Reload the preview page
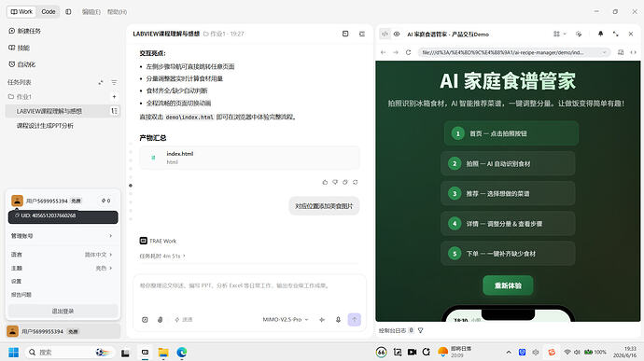This screenshot has width=644, height=361. point(408,52)
